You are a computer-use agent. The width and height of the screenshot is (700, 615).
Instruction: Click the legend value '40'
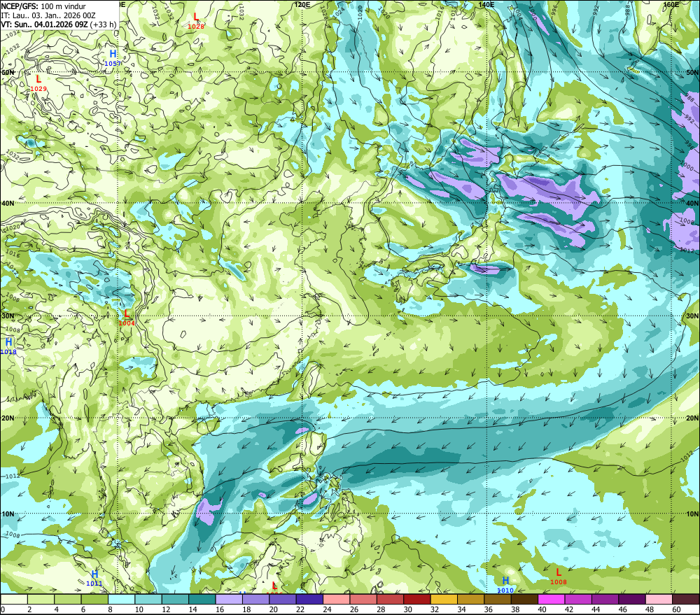click(542, 609)
